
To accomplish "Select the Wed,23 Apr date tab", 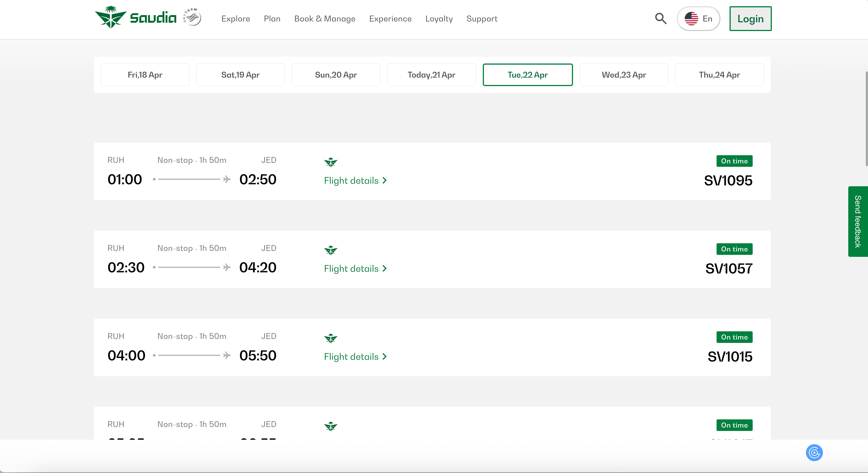I will [624, 75].
